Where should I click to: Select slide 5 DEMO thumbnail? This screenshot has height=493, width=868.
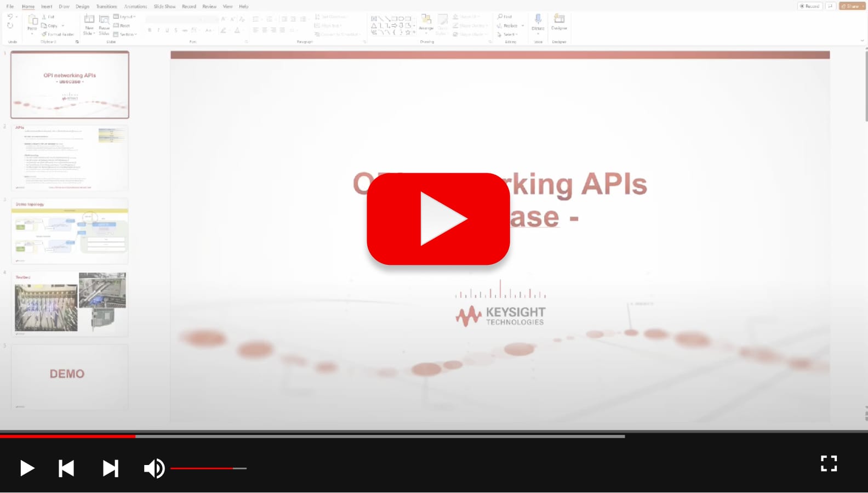[x=70, y=377]
